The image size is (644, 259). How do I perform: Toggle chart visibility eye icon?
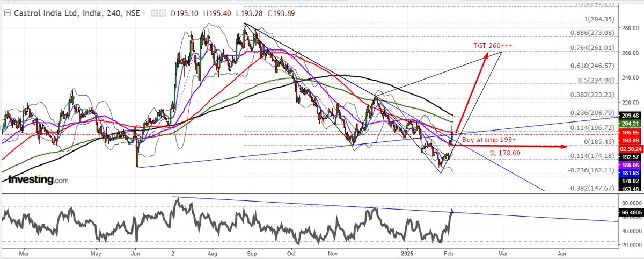tap(154, 14)
